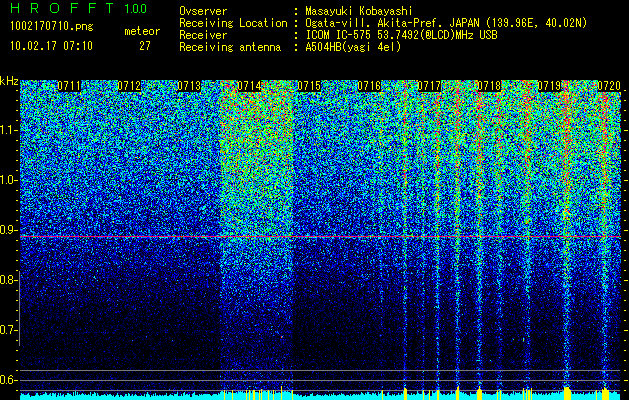The height and width of the screenshot is (400, 629).
Task: Click the 0713 time marker
Action: [x=189, y=86]
